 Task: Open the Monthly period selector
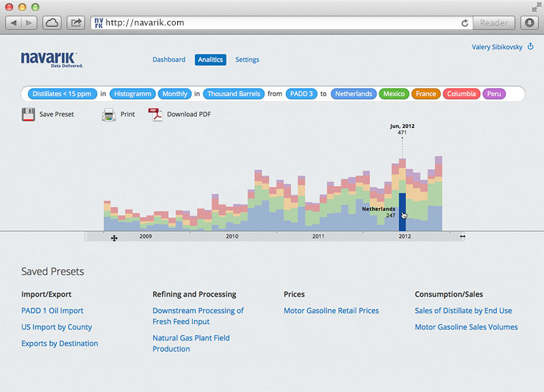[x=175, y=94]
